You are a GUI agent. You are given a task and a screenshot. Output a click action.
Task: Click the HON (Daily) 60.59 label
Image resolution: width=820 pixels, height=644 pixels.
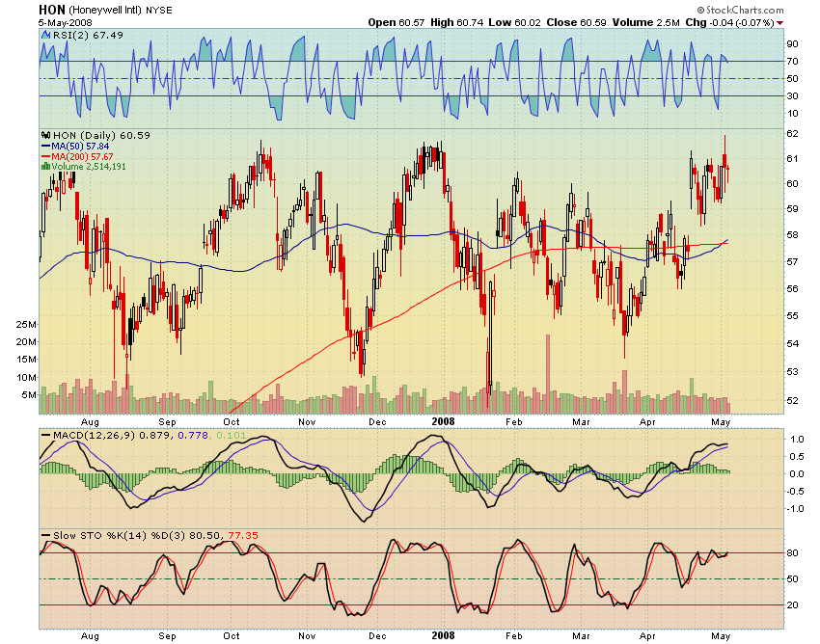point(101,135)
